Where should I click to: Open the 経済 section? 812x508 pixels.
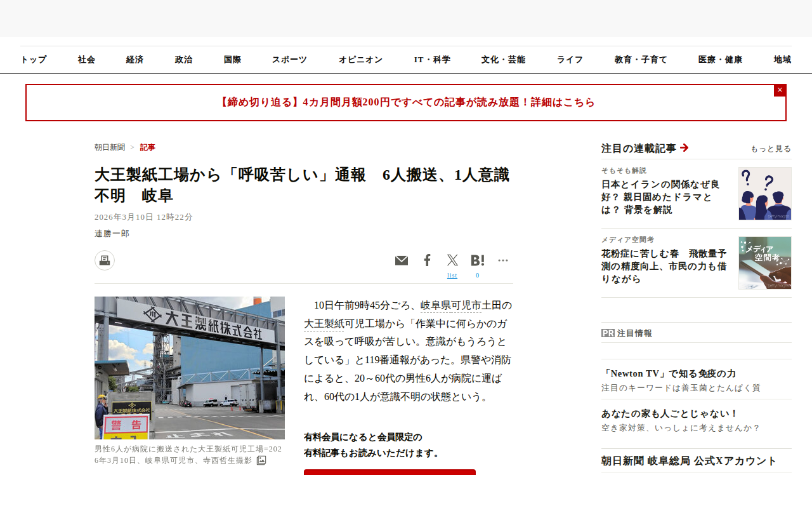click(x=134, y=60)
